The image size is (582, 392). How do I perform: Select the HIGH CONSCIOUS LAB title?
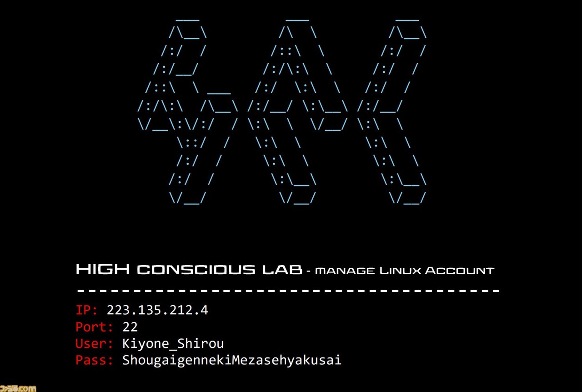(x=189, y=270)
